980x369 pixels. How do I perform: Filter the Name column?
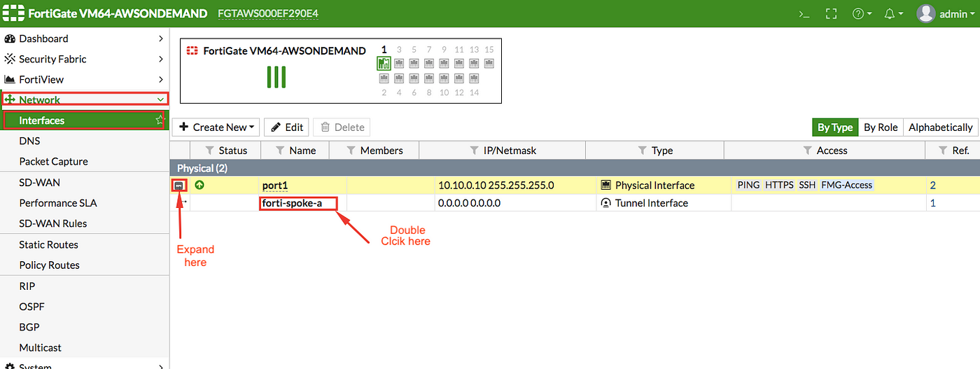click(x=280, y=150)
